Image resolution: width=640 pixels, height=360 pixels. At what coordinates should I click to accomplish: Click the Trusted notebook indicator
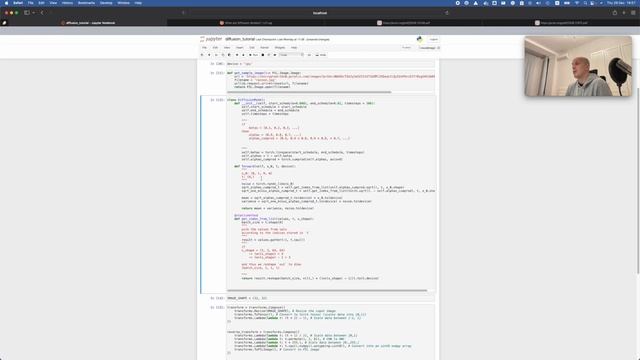(407, 48)
